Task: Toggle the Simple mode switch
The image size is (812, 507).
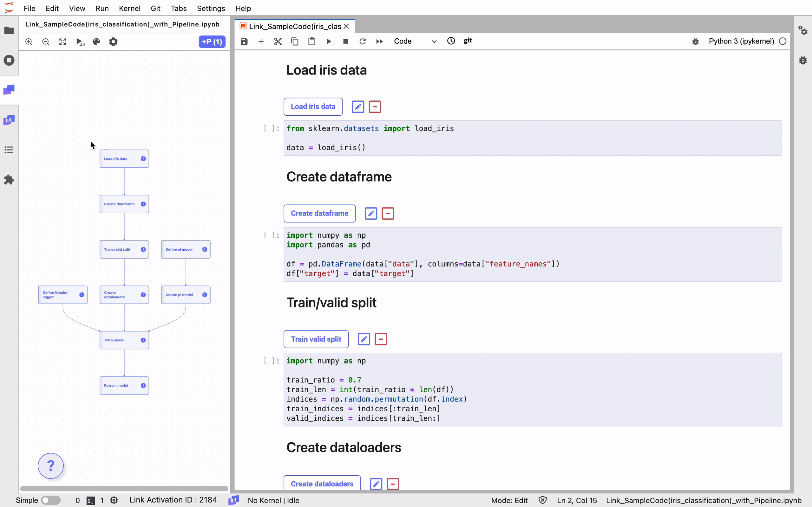Action: (51, 500)
